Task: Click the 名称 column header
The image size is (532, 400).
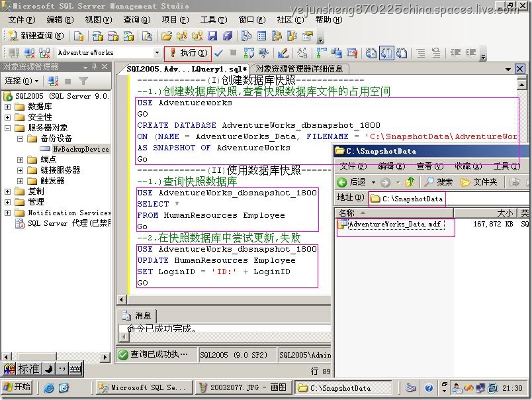Action: (394, 213)
